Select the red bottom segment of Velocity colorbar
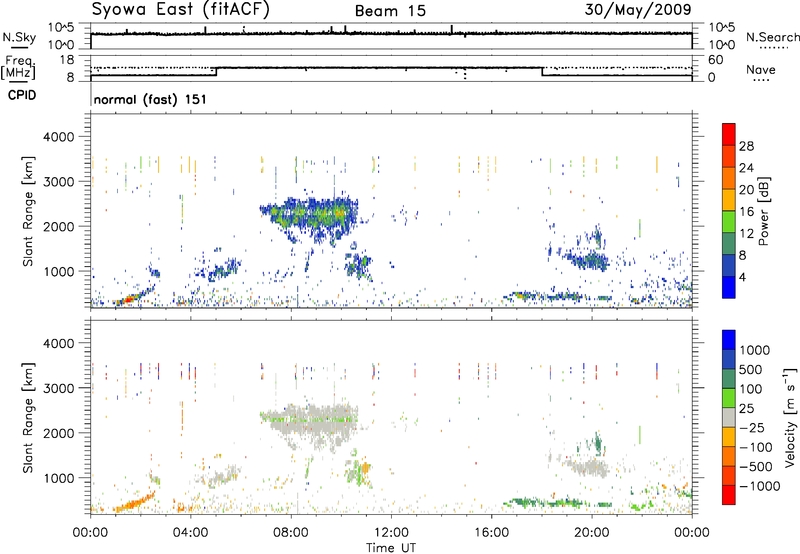The height and width of the screenshot is (554, 800). [729, 495]
